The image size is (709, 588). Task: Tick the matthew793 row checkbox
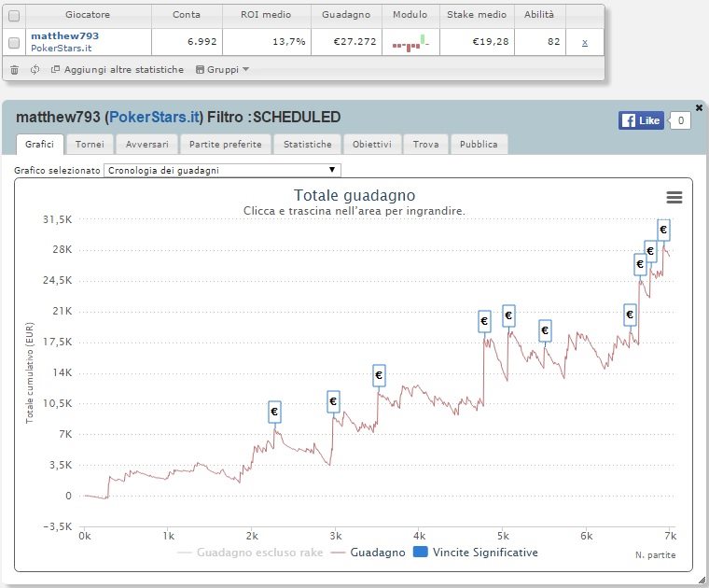14,43
